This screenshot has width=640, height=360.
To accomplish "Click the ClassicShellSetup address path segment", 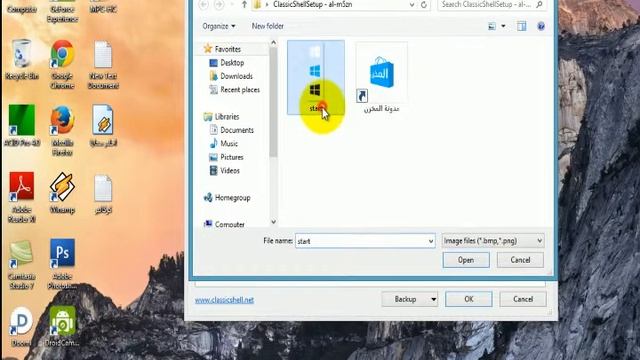I will click(x=313, y=5).
